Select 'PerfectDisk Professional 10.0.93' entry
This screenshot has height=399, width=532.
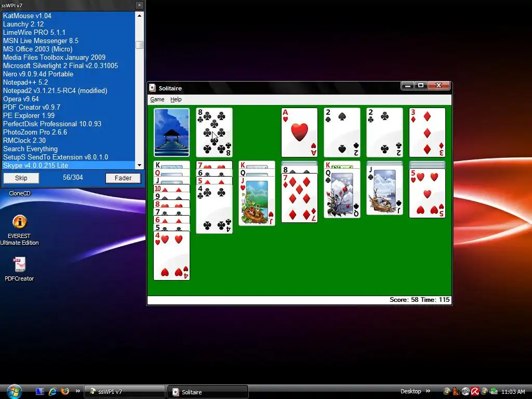tap(69, 124)
